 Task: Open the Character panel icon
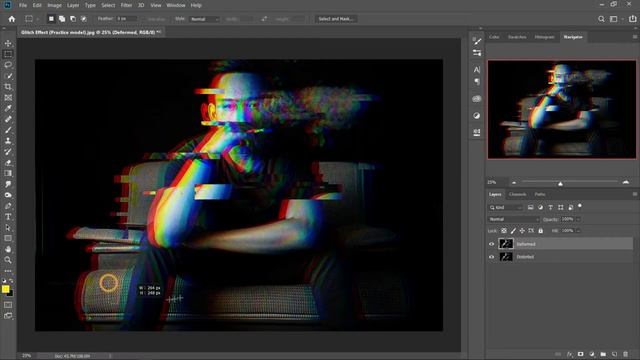click(477, 70)
